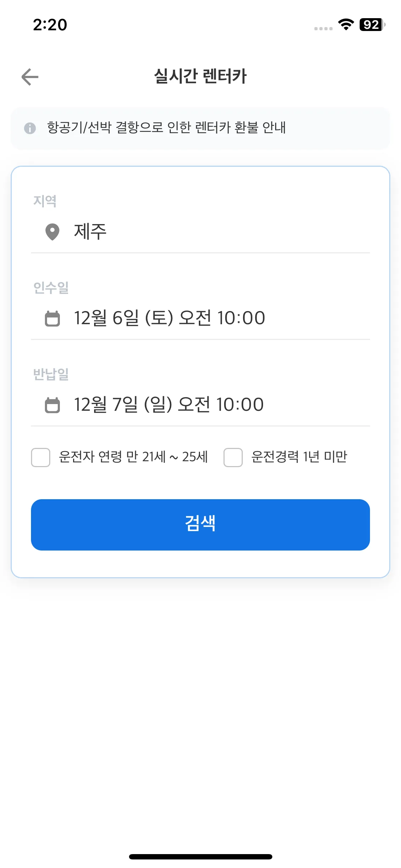Image resolution: width=401 pixels, height=868 pixels.
Task: Tap the Wi-Fi status icon
Action: pos(346,25)
